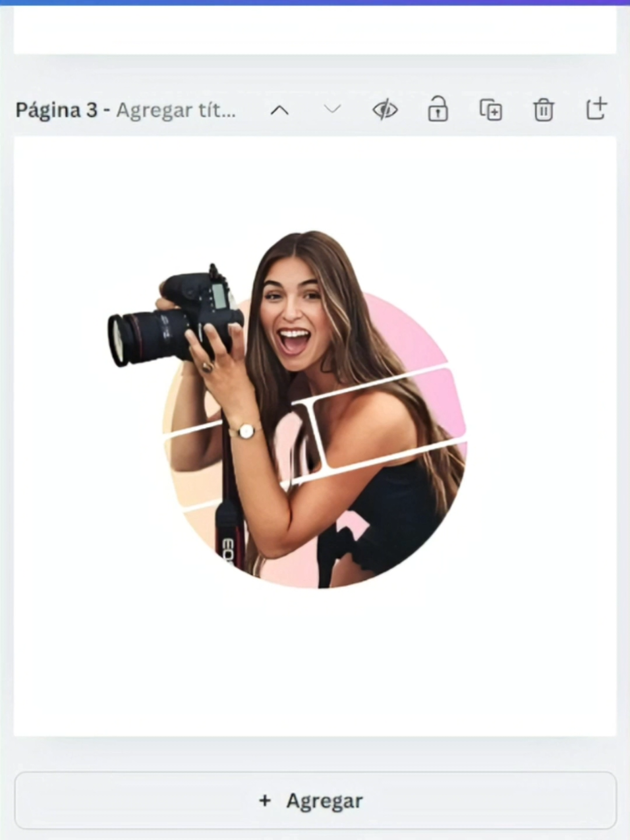Move Página 3 up with the arrow
Viewport: 630px width, 840px height.
coord(280,110)
